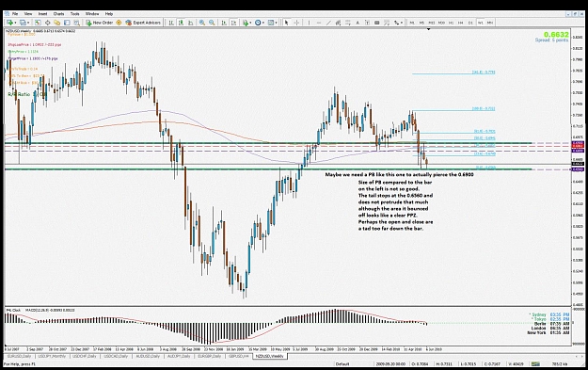Open the Strategy Tester icon
The image size is (588, 370).
click(76, 23)
